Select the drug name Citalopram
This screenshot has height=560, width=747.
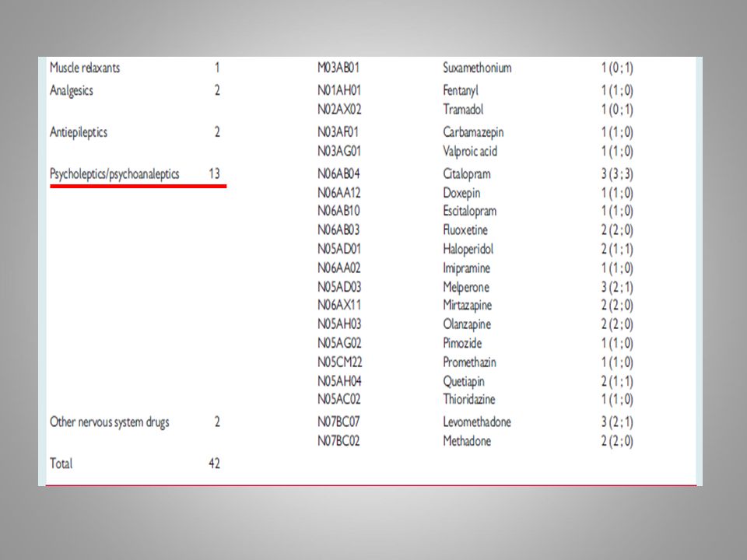(x=467, y=174)
